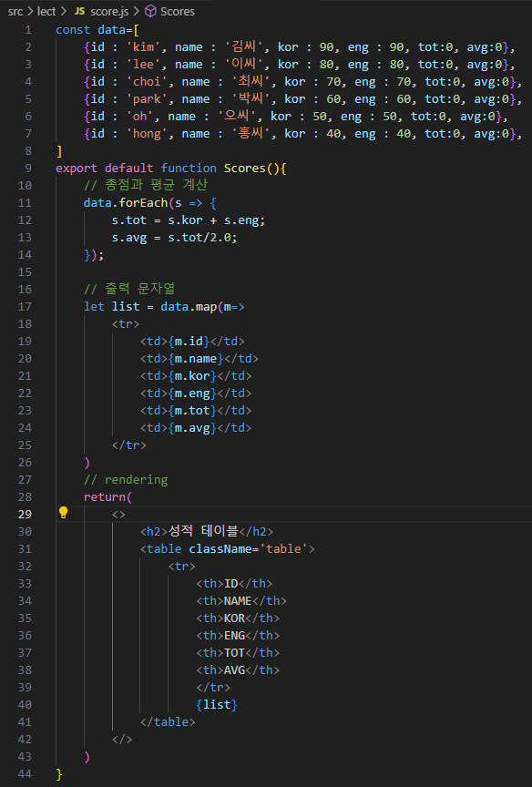Screen dimensions: 532x787
Task: Click the 'park' id string on line 5
Action: point(147,99)
